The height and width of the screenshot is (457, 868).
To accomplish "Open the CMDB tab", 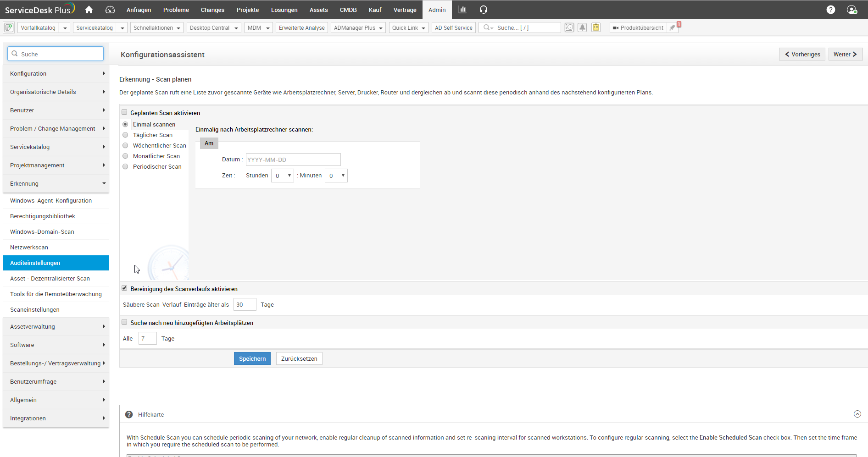I will tap(348, 10).
